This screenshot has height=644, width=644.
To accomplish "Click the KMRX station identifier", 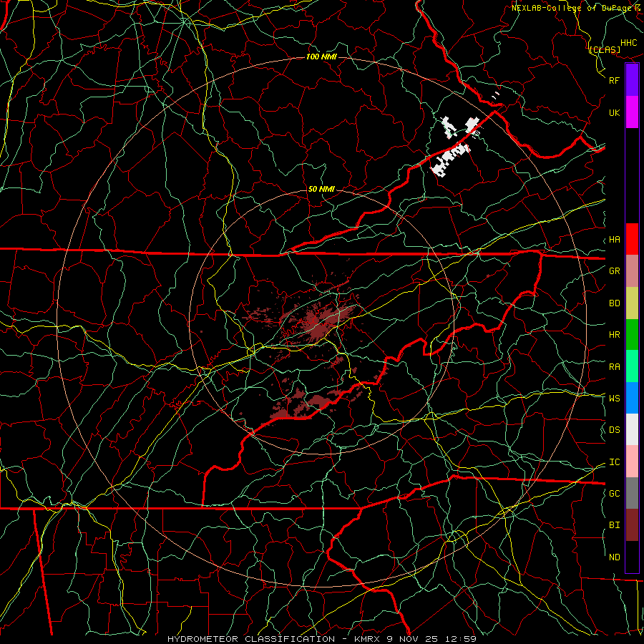I will tap(367, 639).
